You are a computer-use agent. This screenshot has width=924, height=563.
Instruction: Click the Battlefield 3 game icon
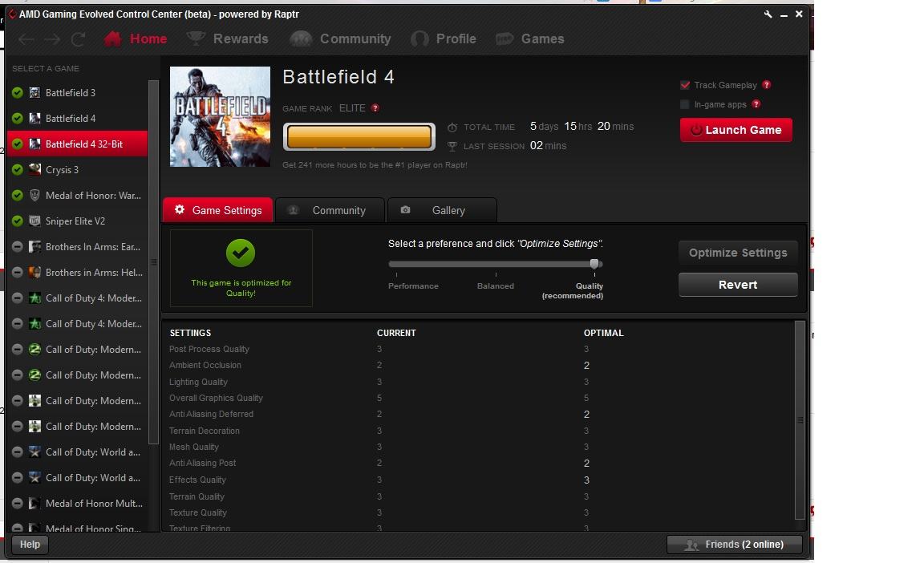(34, 92)
